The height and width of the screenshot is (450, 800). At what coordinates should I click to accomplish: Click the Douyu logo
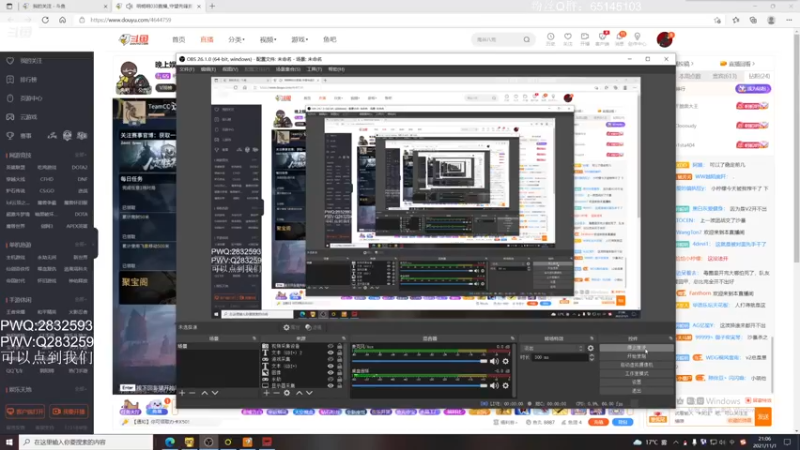134,39
